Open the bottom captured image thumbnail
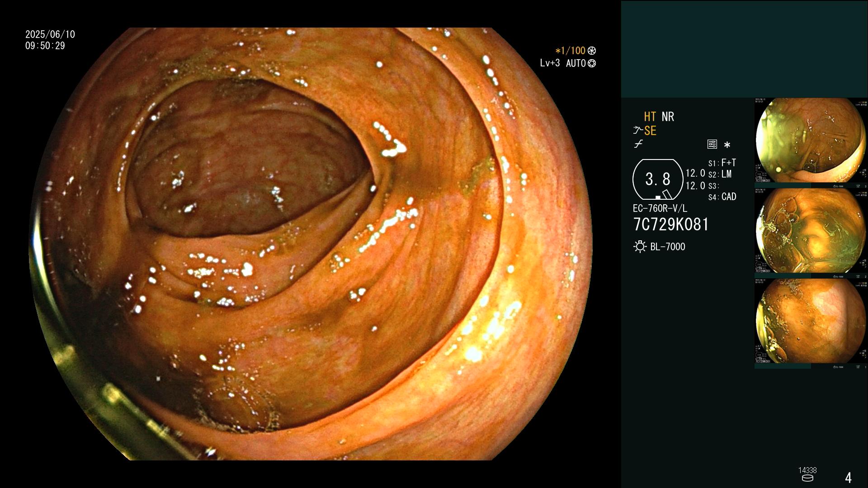Image resolution: width=868 pixels, height=488 pixels. [811, 321]
